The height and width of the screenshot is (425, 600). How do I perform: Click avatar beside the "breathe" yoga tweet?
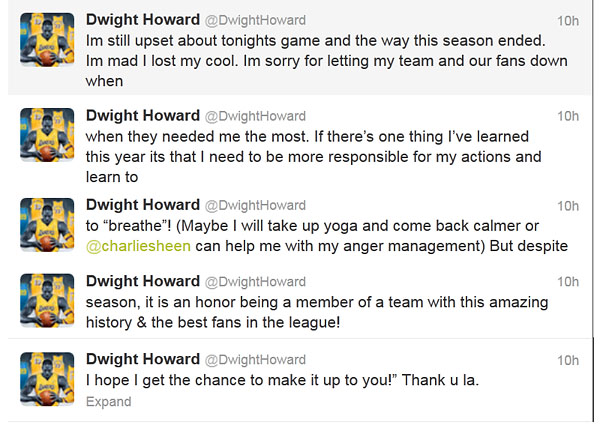[47, 225]
